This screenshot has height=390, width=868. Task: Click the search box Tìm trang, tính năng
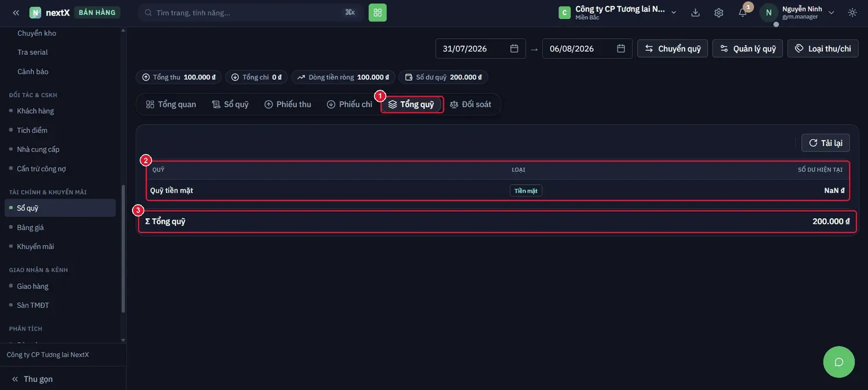pyautogui.click(x=251, y=13)
